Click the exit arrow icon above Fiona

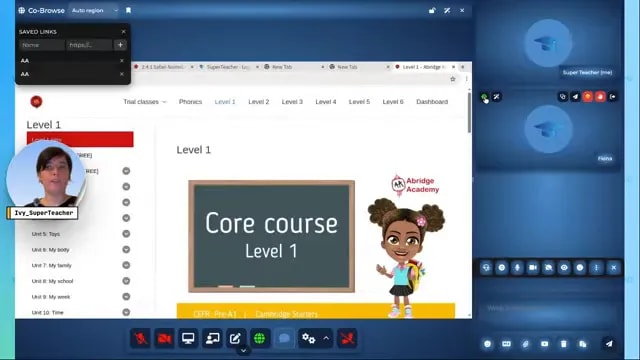coord(613,97)
